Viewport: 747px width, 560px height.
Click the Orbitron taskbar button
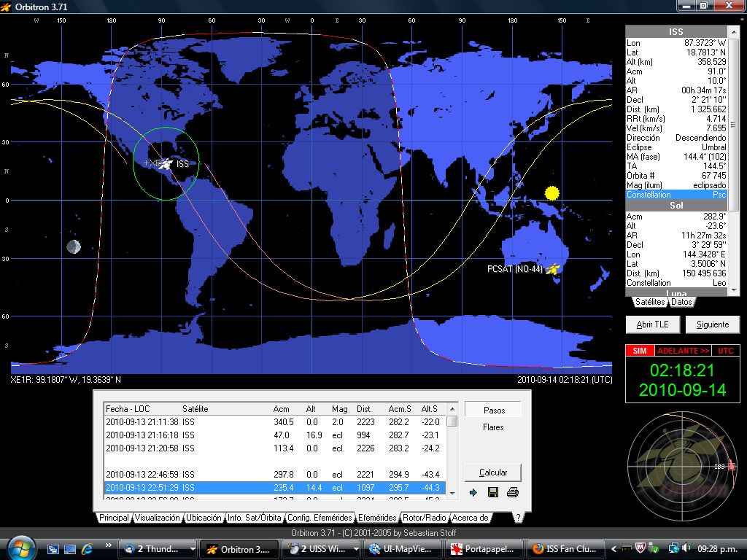tap(239, 549)
